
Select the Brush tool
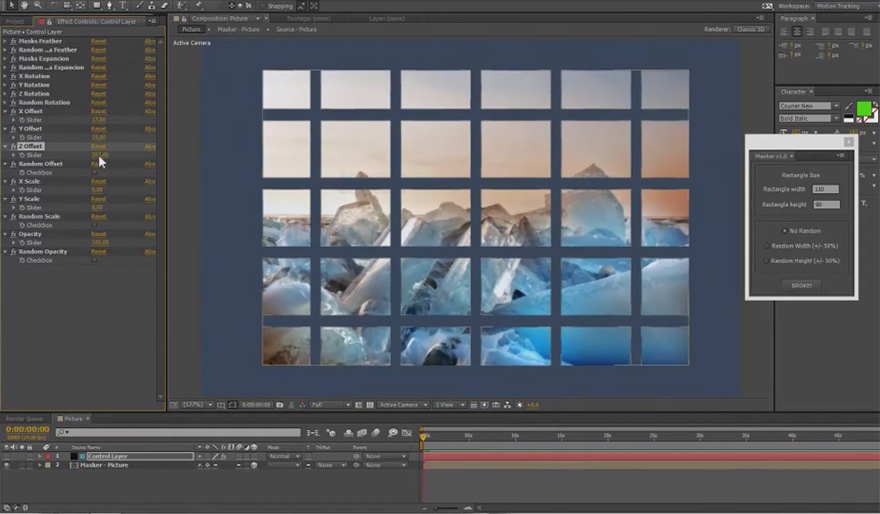click(x=139, y=5)
